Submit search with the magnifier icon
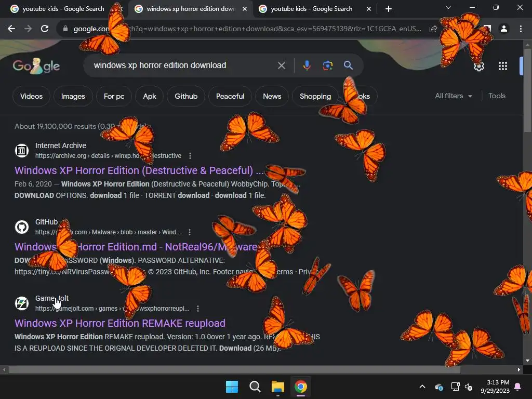This screenshot has height=399, width=532. pyautogui.click(x=348, y=65)
